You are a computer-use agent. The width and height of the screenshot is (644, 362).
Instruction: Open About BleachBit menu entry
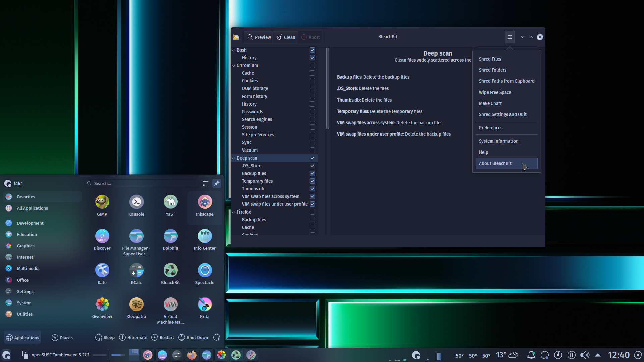[506, 163]
